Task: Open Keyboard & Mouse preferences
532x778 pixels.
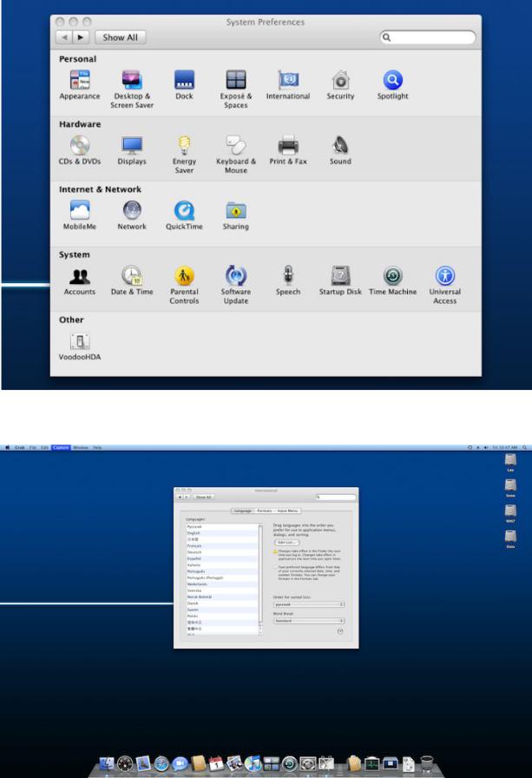Action: coord(236,155)
